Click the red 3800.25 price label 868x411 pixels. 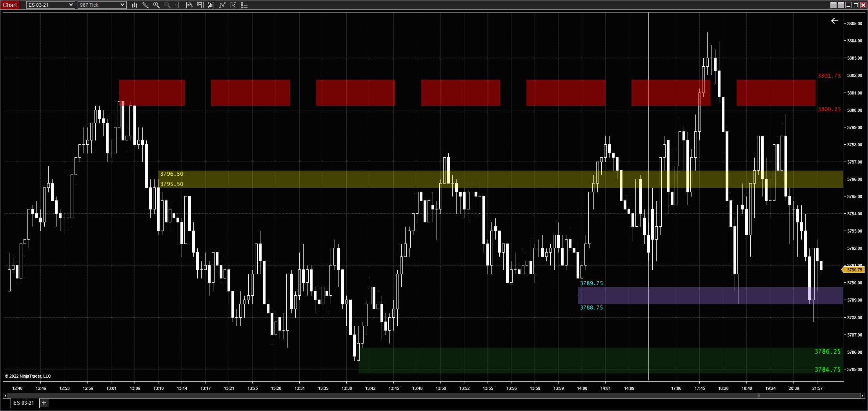coord(829,109)
